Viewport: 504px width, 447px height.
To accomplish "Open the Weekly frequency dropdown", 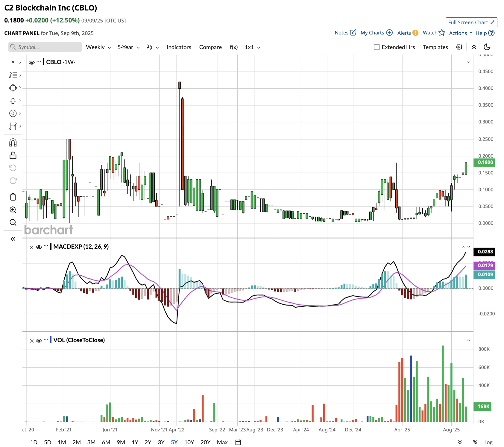I will [98, 47].
